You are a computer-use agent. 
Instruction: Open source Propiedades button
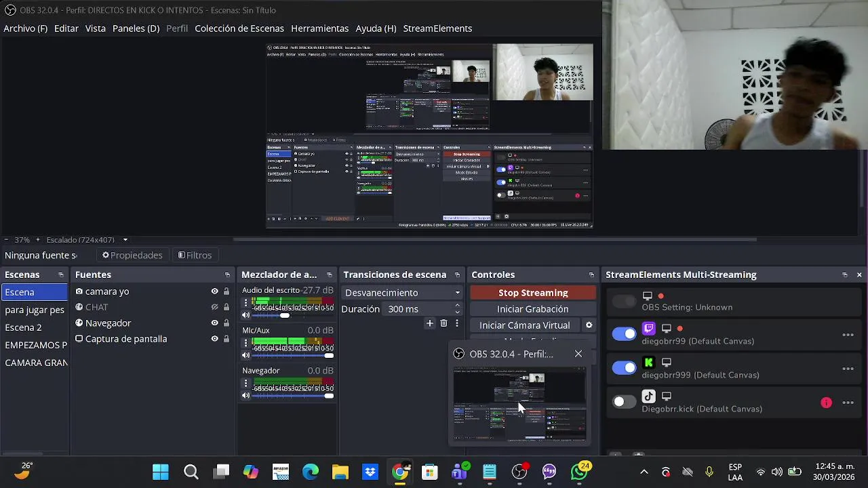coord(132,256)
